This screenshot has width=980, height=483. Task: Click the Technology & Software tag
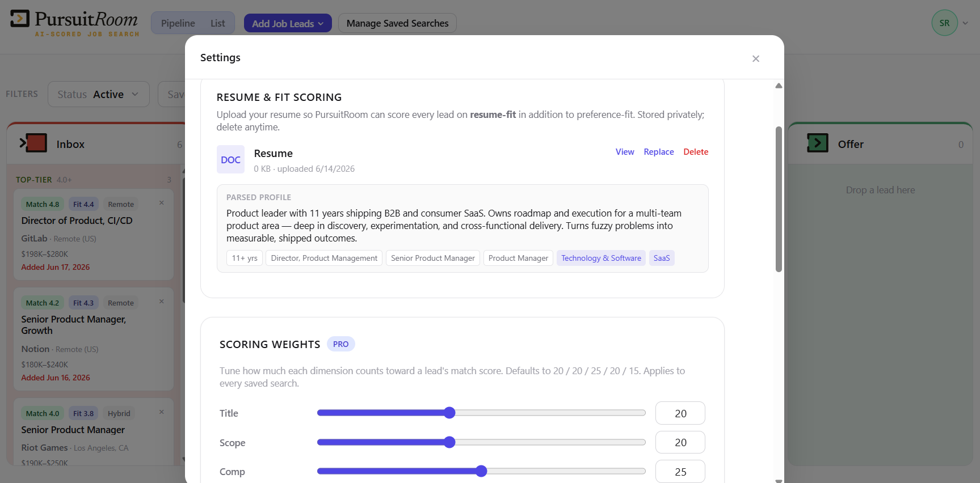[x=601, y=258]
